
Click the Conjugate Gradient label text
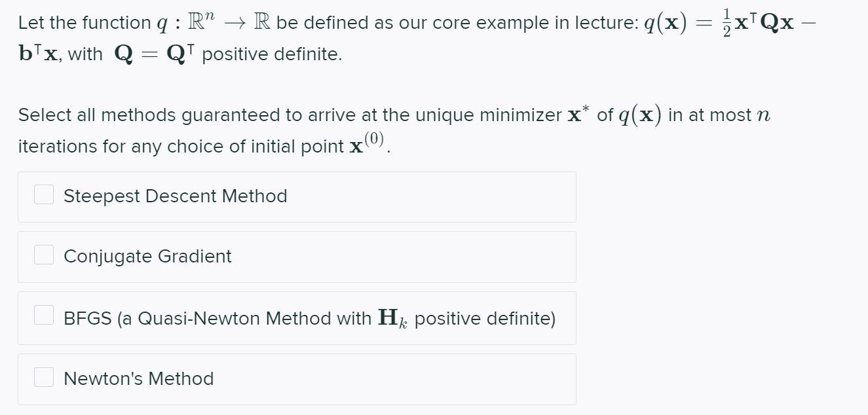tap(147, 256)
